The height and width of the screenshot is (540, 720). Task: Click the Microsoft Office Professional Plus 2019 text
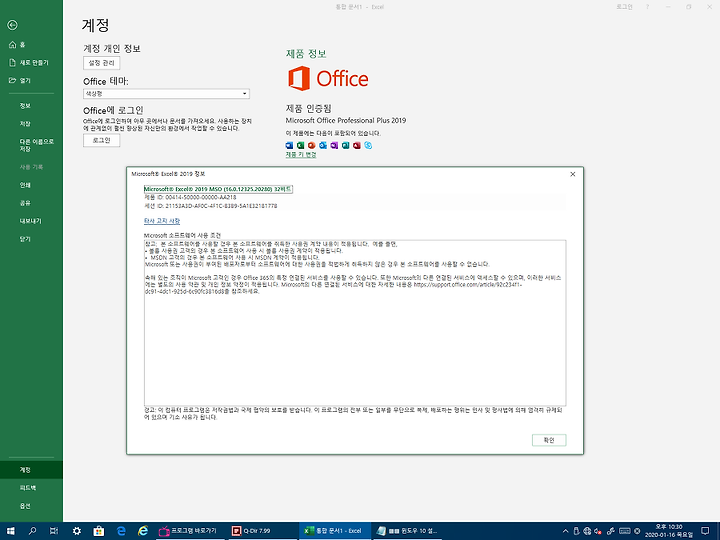(x=346, y=120)
